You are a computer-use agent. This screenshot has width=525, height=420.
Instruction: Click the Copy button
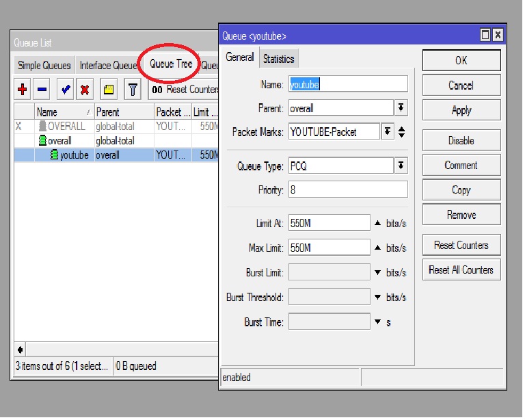(x=461, y=190)
